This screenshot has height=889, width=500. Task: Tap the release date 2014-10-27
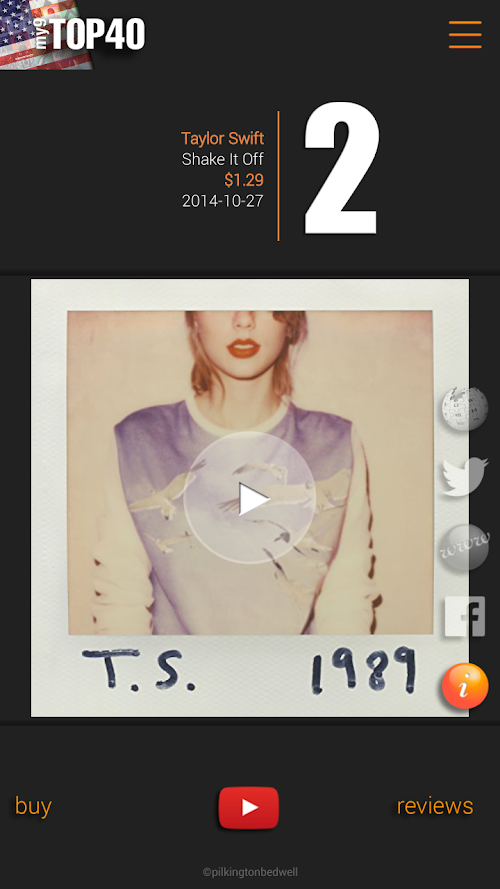[x=222, y=201]
